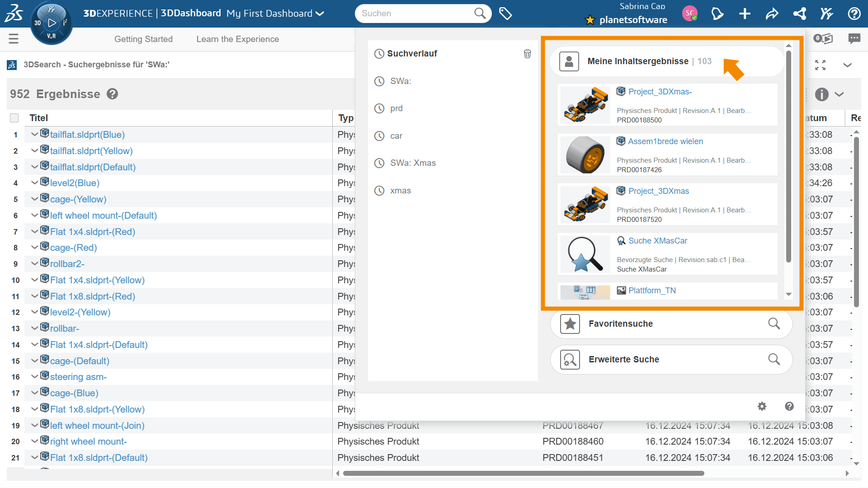This screenshot has height=488, width=868.
Task: Open the Project_3DXmas- result link
Action: click(660, 92)
